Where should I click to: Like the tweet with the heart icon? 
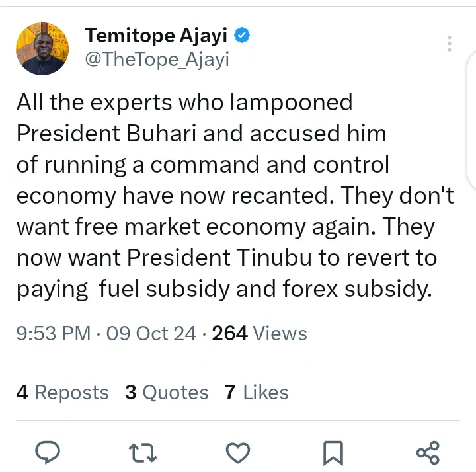coord(237,452)
